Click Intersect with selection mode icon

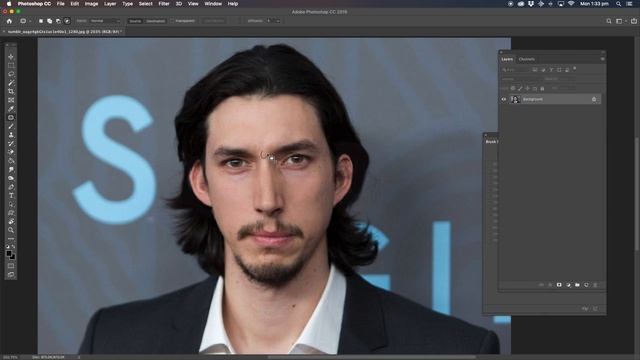point(67,21)
